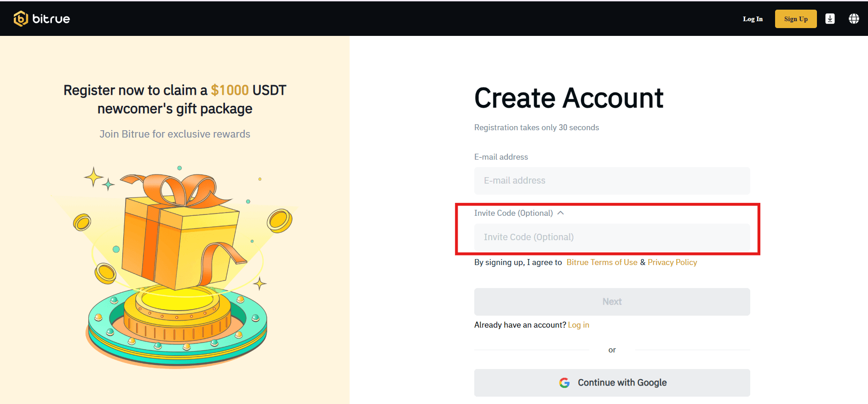
Task: Open the Bitrue Terms of Use link
Action: 602,262
